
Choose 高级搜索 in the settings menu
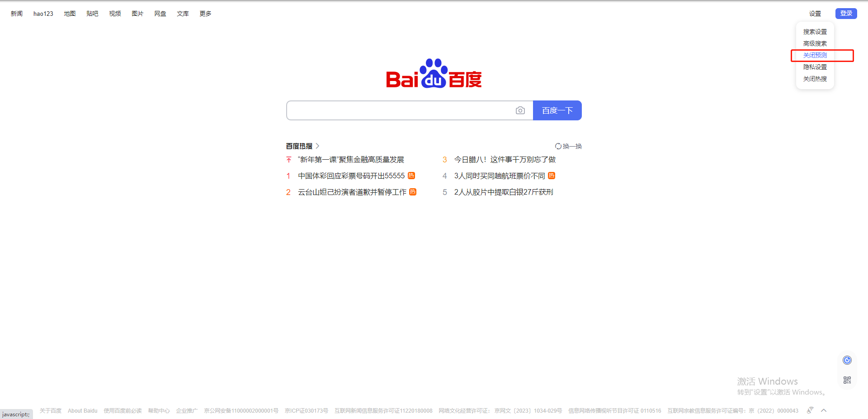tap(815, 43)
